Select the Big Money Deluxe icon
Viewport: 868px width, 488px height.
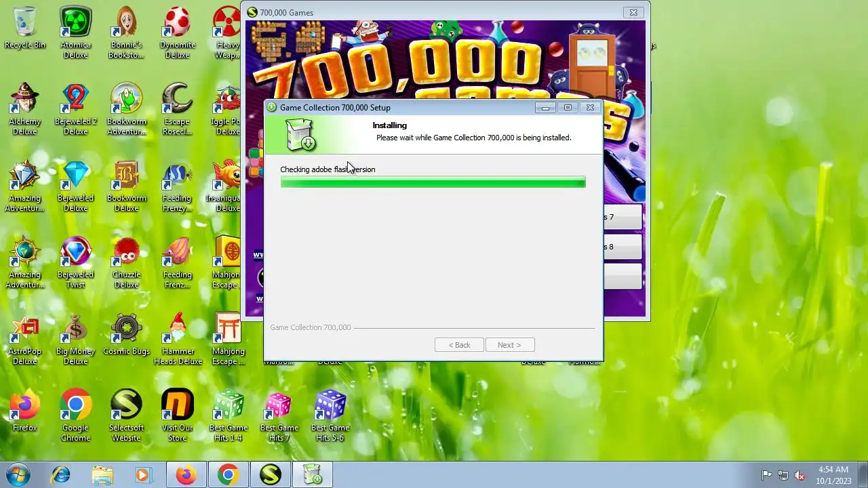76,339
